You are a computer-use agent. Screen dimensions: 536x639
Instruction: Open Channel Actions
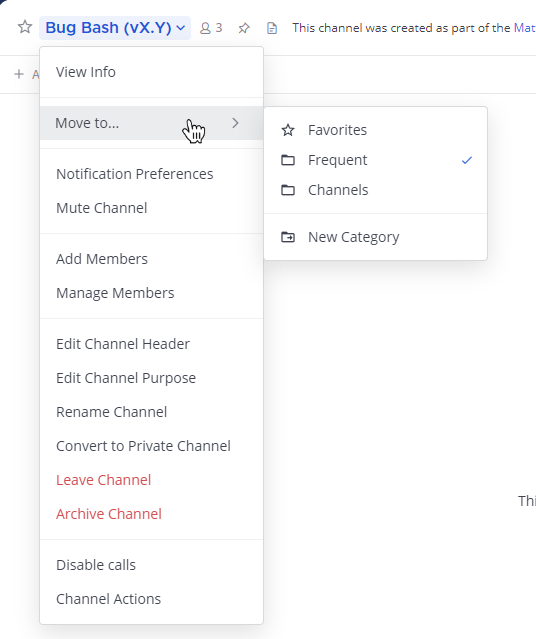[x=152, y=599]
